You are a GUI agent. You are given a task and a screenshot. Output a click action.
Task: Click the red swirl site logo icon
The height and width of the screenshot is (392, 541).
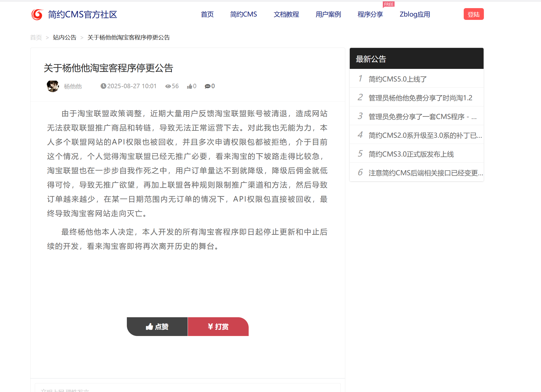pos(37,14)
